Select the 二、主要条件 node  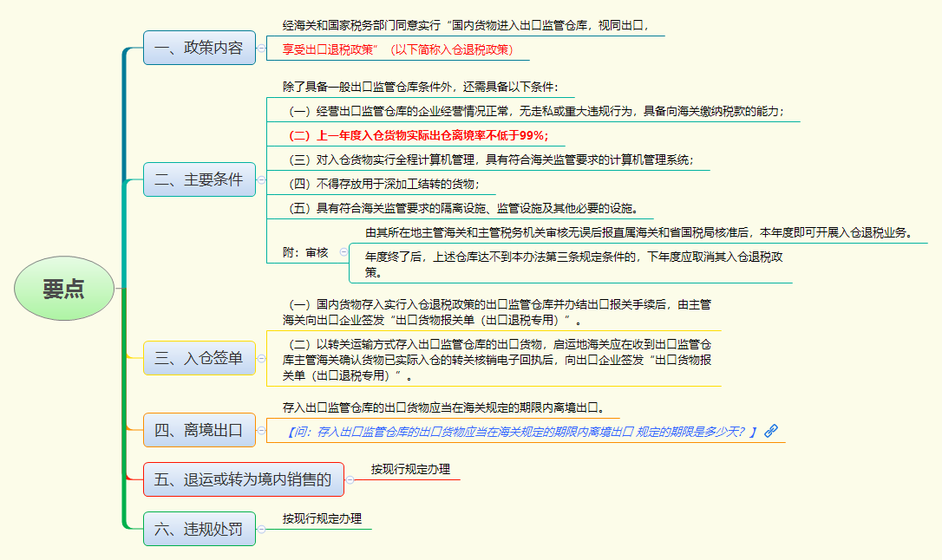200,179
